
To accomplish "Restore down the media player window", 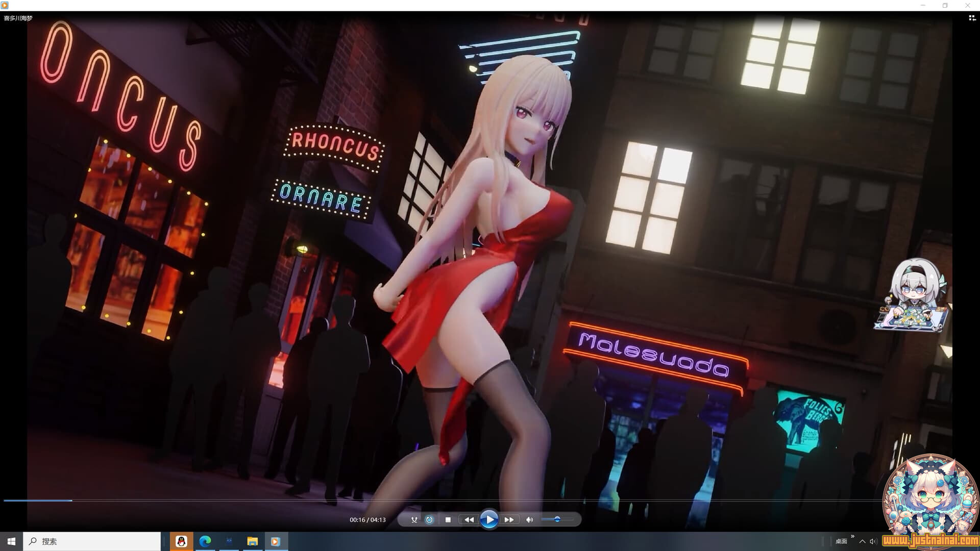I will 945,5.
